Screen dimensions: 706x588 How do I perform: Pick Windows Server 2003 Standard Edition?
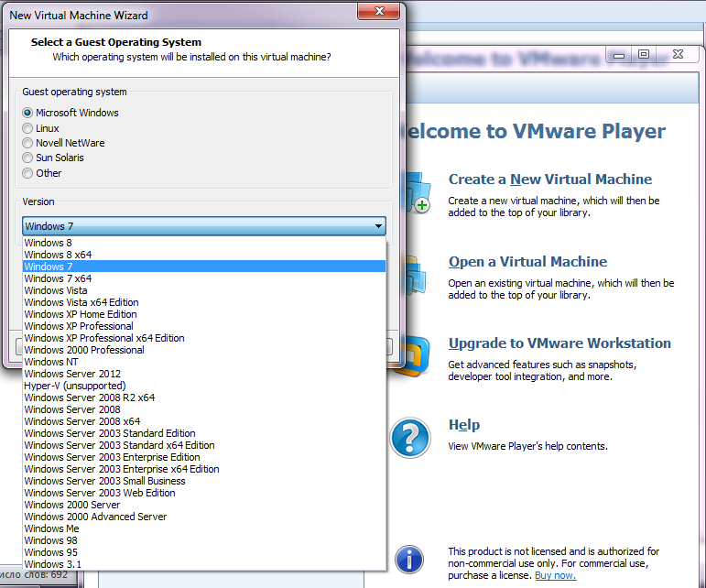click(x=204, y=433)
